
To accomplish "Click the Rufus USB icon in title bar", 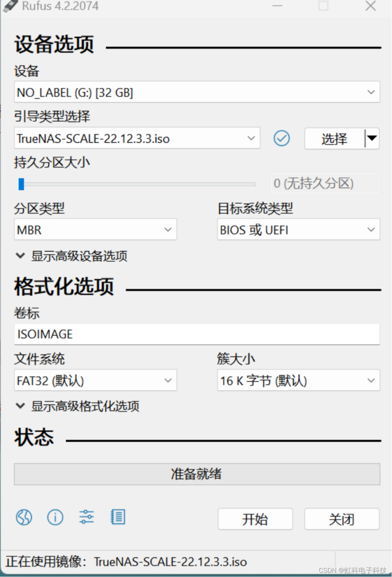I will (10, 6).
